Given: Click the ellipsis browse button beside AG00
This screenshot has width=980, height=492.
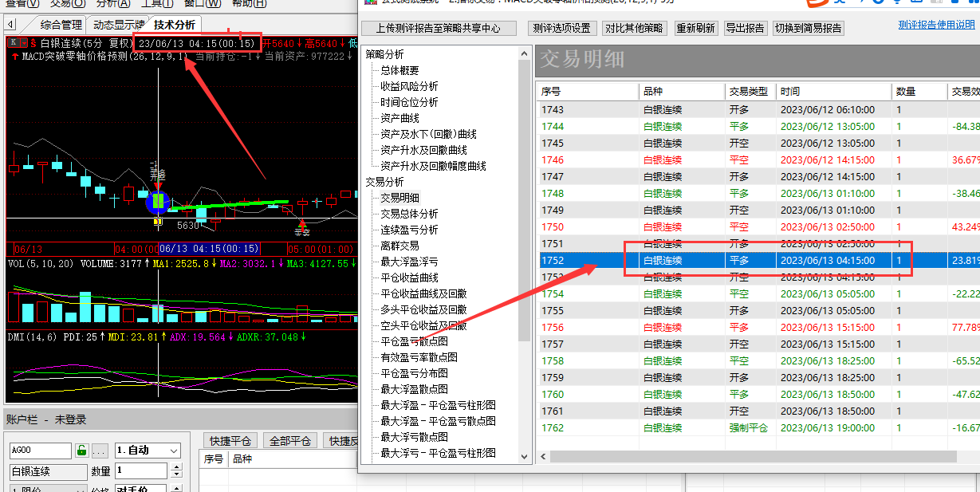Looking at the screenshot, I should (100, 451).
